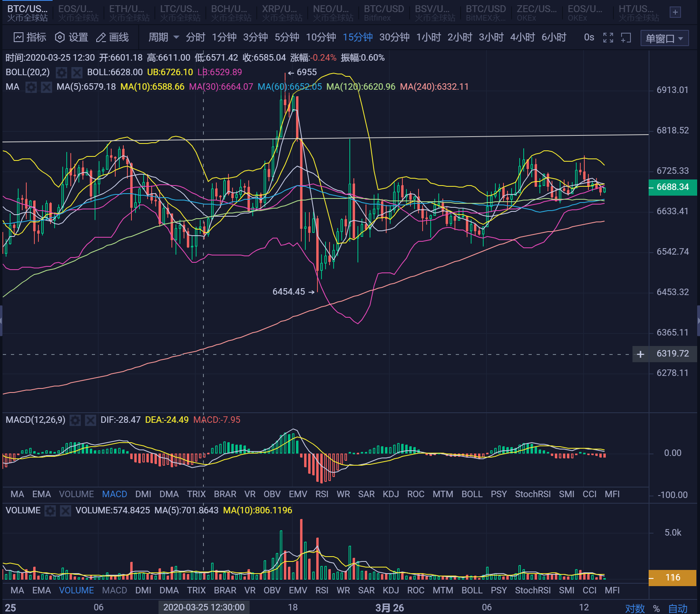
Task: Select 分时 time-sharing view
Action: pyautogui.click(x=196, y=38)
